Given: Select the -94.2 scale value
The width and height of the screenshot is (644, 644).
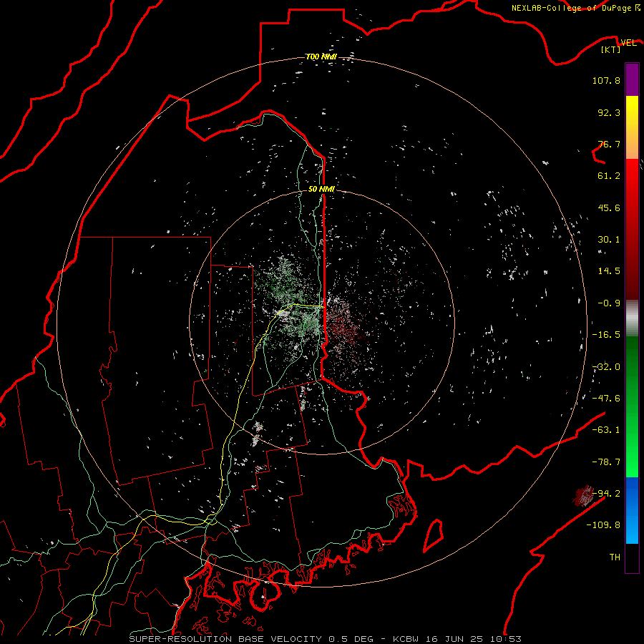Looking at the screenshot, I should 606,494.
